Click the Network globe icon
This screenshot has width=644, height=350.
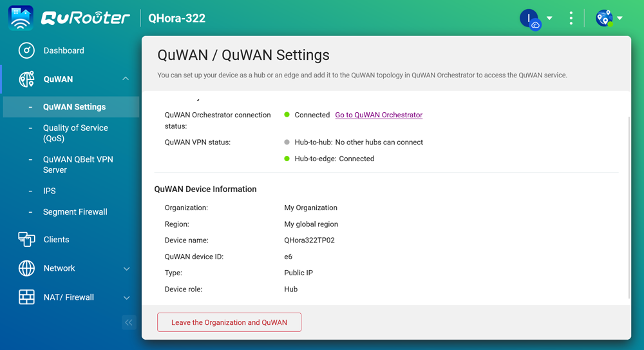[x=26, y=268]
